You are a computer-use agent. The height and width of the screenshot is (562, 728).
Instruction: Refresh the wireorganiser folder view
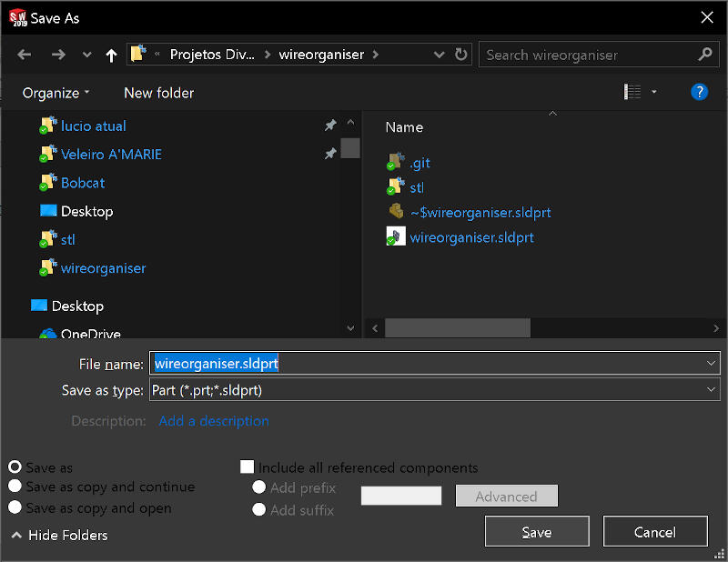tap(461, 55)
